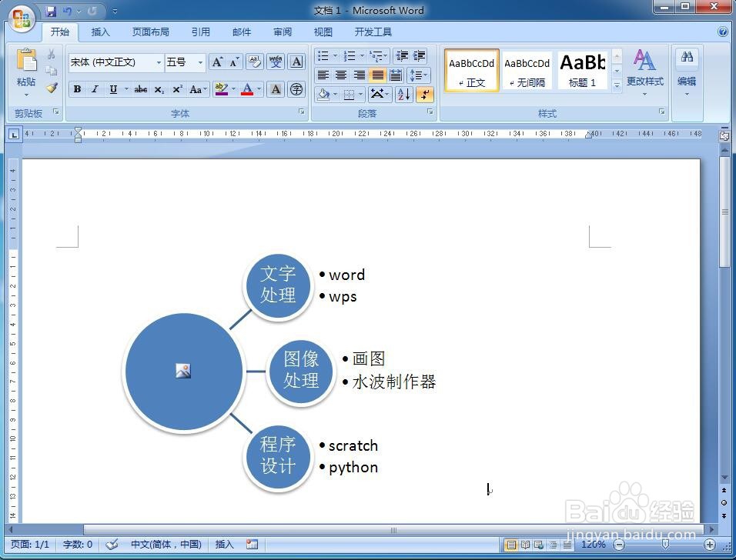Cut selection with scissors icon

click(x=51, y=54)
